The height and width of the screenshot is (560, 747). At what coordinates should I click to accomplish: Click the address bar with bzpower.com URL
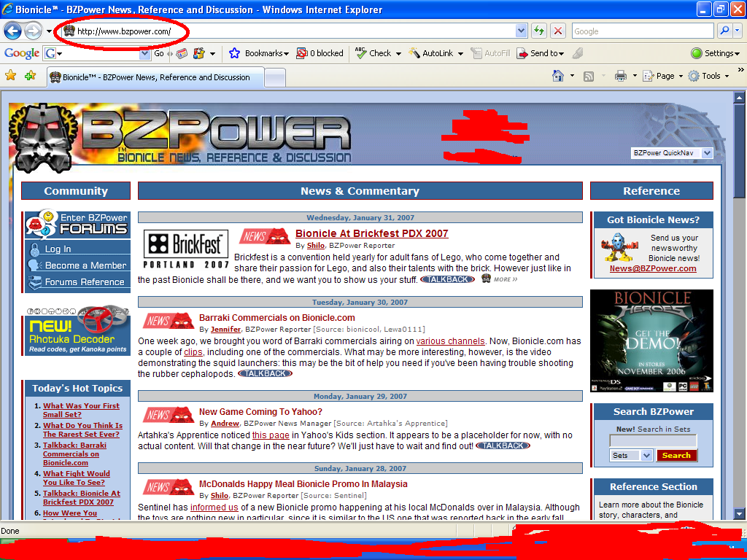tap(288, 31)
